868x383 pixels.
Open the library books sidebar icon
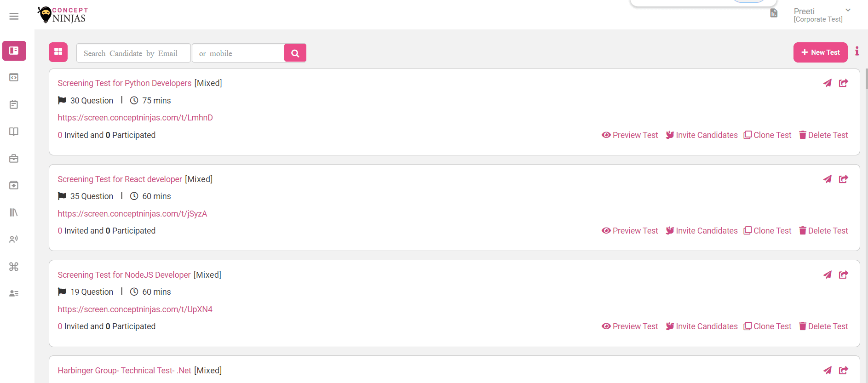pos(14,212)
